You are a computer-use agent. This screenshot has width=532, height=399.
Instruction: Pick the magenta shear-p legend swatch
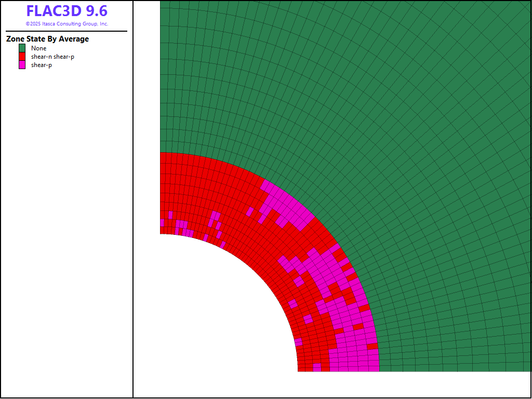click(22, 65)
